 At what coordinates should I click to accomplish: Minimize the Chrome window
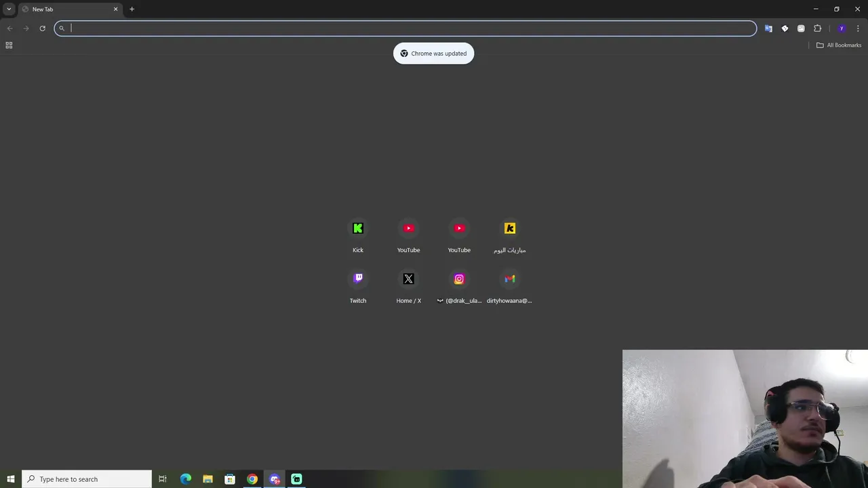pyautogui.click(x=816, y=9)
